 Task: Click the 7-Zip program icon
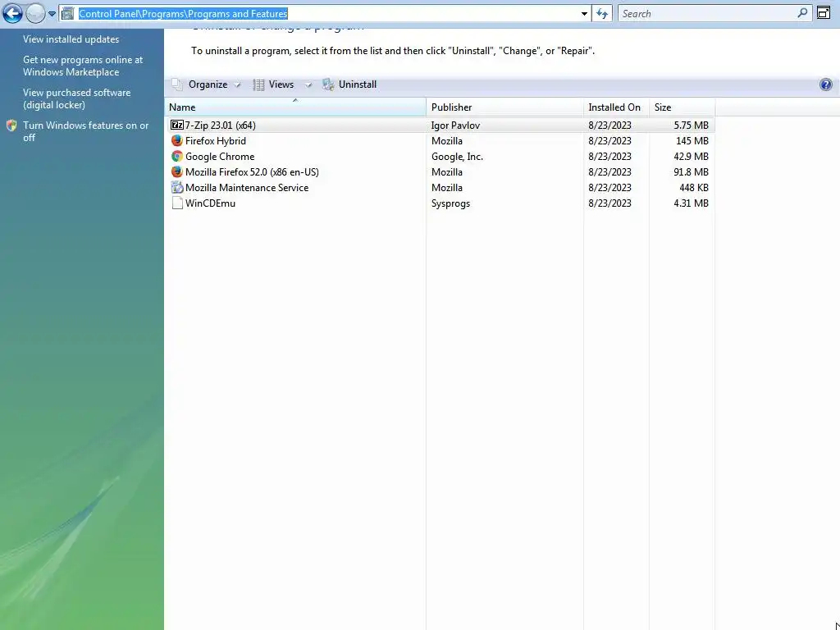tap(177, 125)
